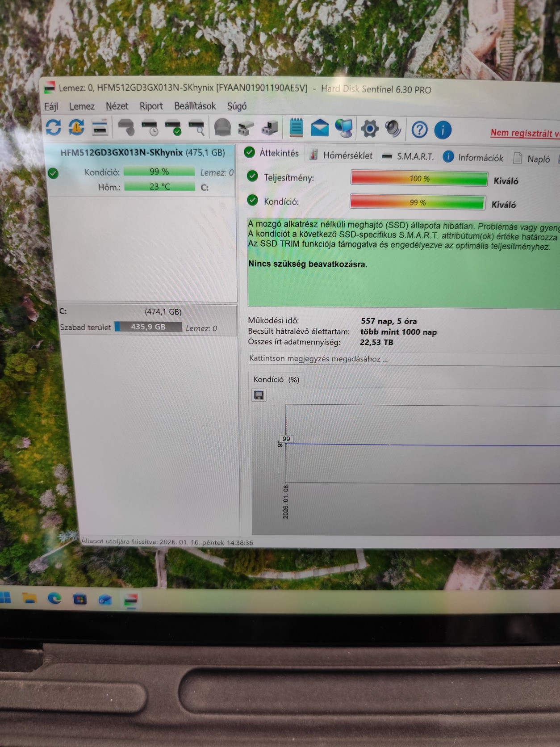Switch to the Információk tab

coord(473,157)
